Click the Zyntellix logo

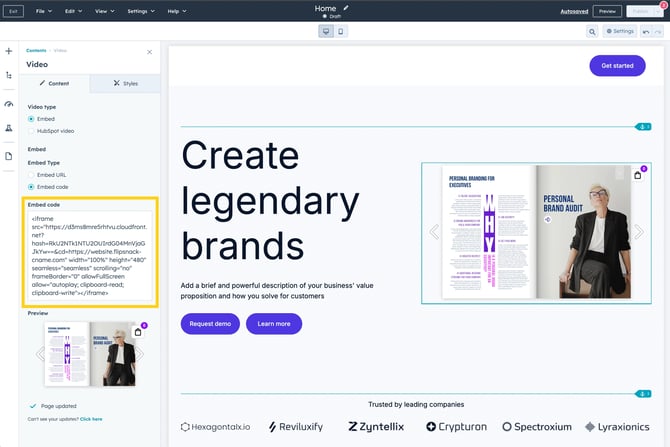coord(376,427)
